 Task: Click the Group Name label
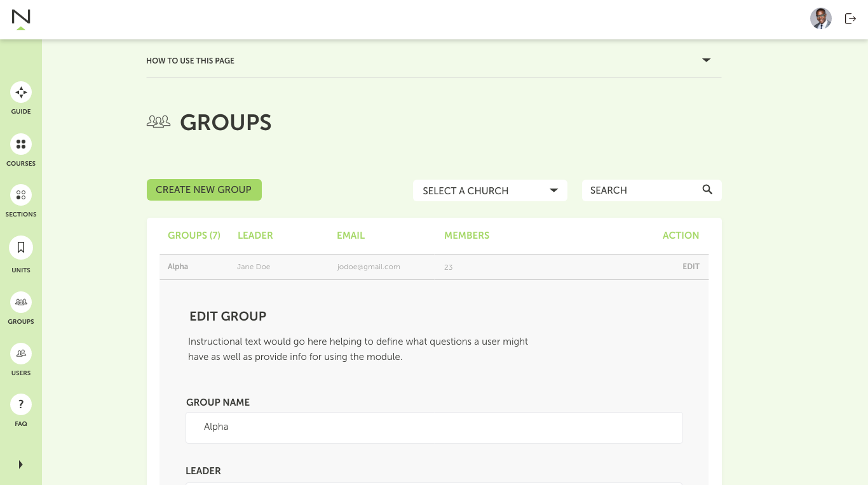(x=218, y=402)
